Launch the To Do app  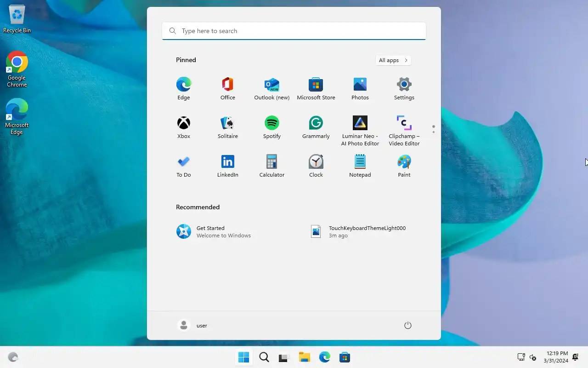click(184, 166)
